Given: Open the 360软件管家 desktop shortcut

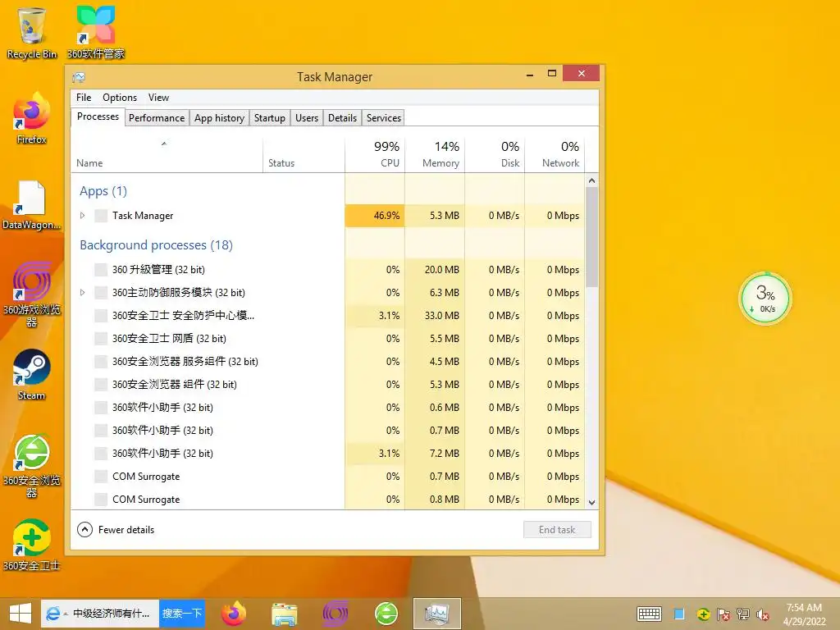Looking at the screenshot, I should pos(95,32).
